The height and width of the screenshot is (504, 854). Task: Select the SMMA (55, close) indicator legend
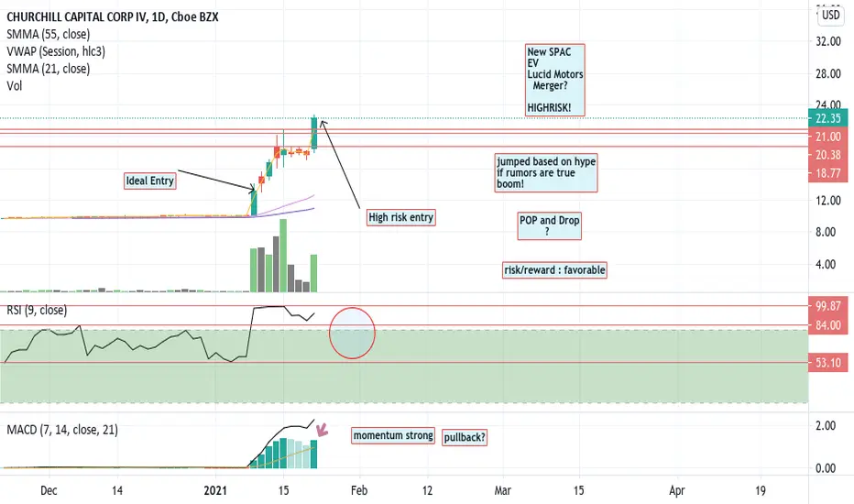point(49,34)
